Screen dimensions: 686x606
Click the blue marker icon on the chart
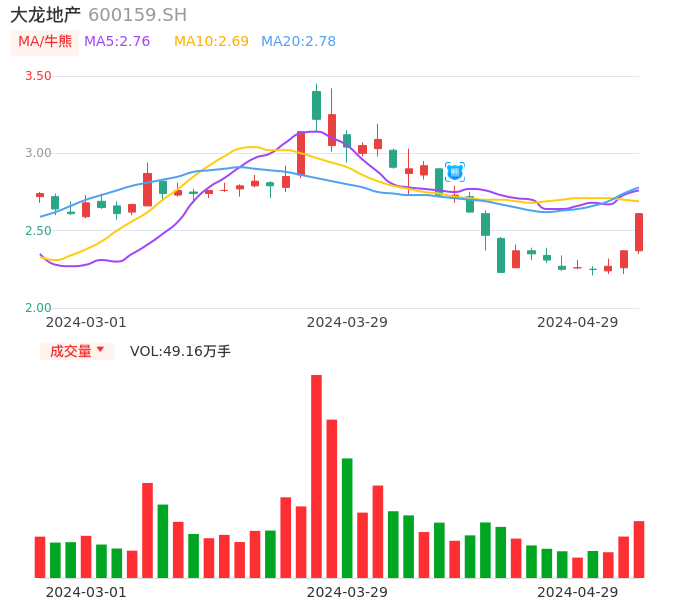click(455, 172)
